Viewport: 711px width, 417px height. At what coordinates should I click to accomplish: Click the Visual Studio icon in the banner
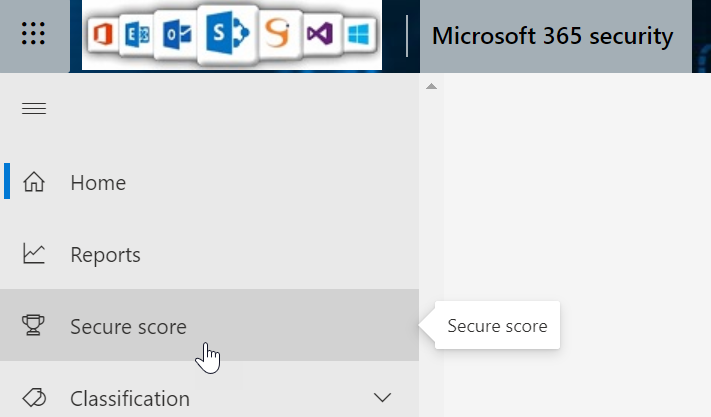point(322,37)
